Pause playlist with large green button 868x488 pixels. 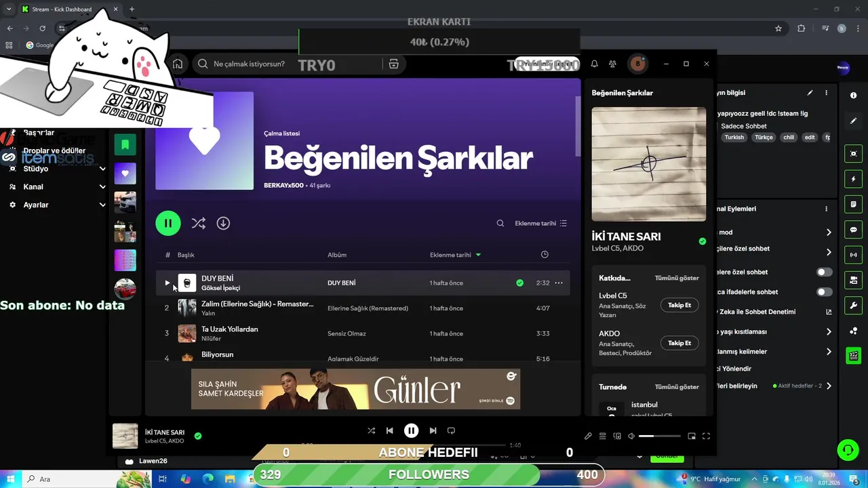[x=168, y=223]
